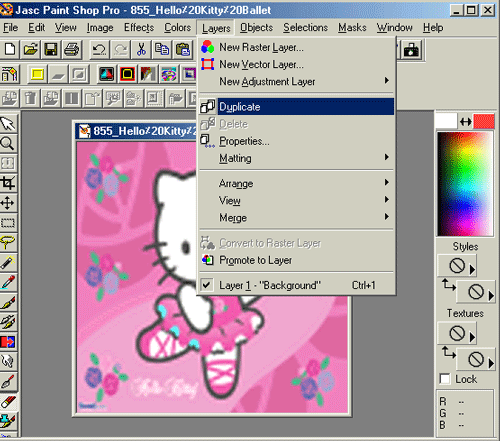Open layer Properties from the menu

click(x=297, y=141)
